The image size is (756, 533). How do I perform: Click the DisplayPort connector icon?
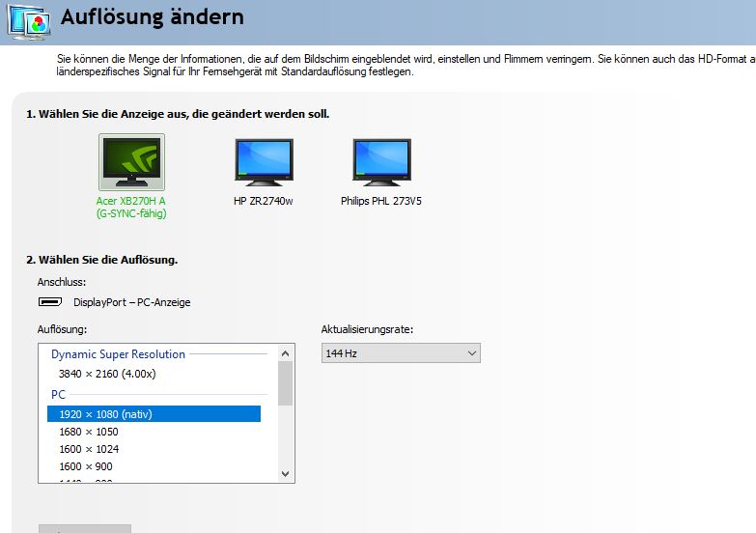pyautogui.click(x=50, y=302)
